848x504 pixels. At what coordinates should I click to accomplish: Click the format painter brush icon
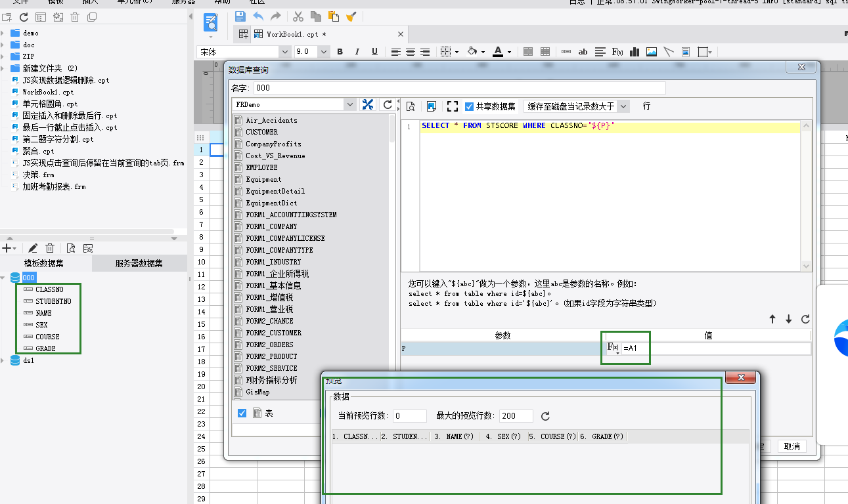[351, 16]
